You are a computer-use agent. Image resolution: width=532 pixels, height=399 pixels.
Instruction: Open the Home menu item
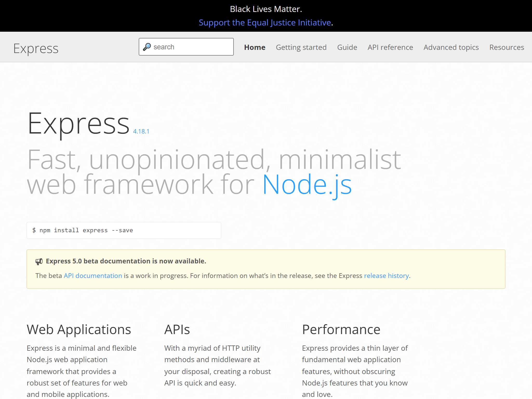point(255,47)
